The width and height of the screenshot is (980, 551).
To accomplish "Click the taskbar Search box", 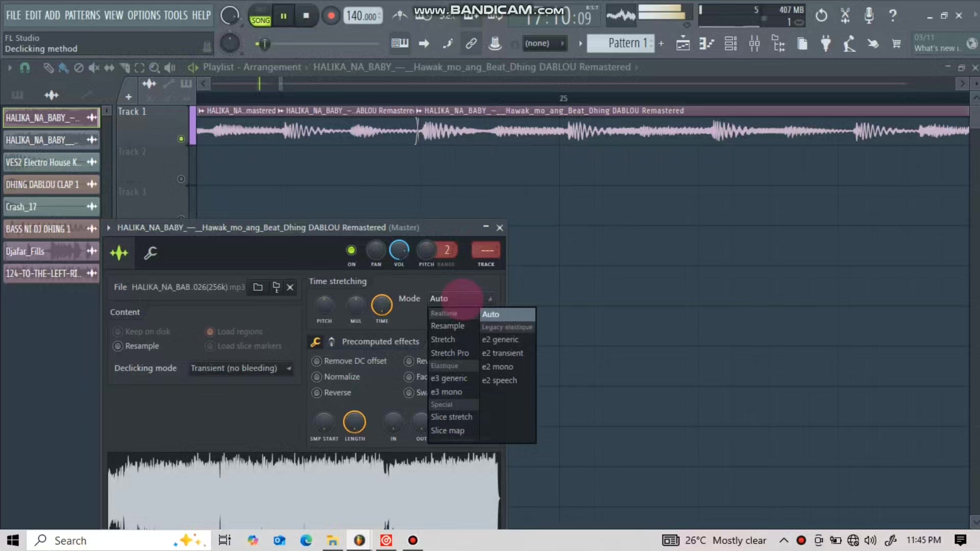I will pos(118,540).
